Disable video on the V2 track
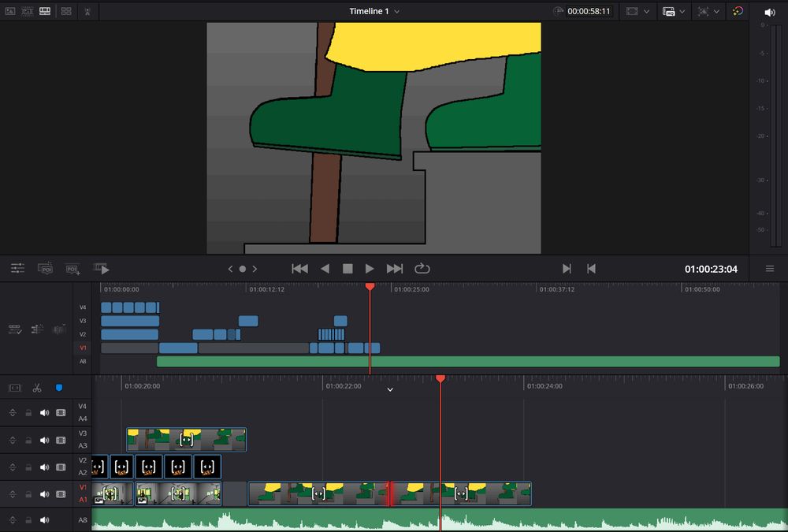Image resolution: width=788 pixels, height=532 pixels. tap(61, 467)
